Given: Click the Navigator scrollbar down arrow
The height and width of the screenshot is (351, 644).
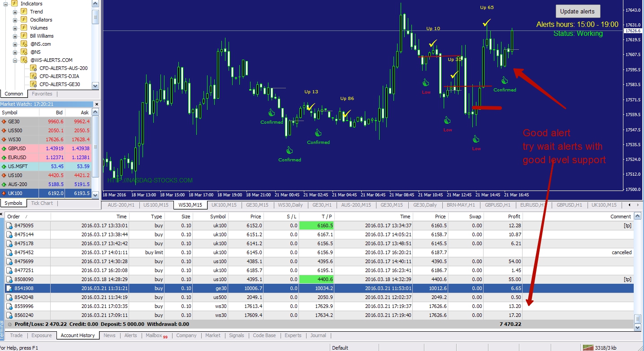Looking at the screenshot, I should click(95, 85).
